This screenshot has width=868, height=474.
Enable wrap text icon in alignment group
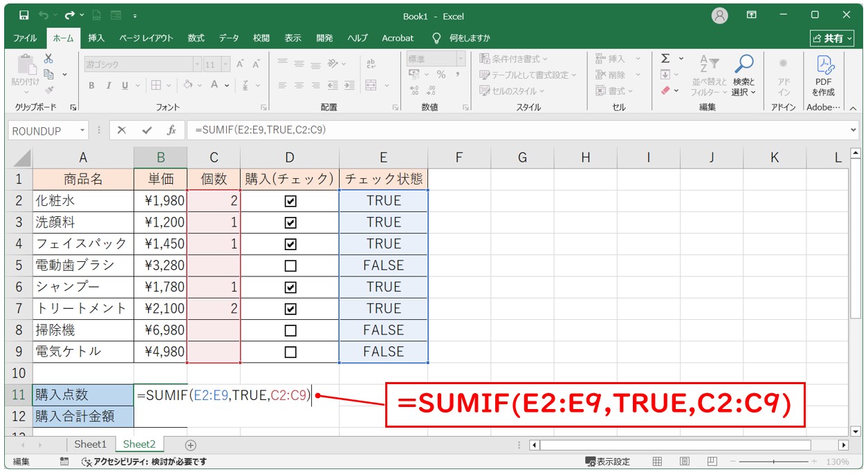click(371, 64)
